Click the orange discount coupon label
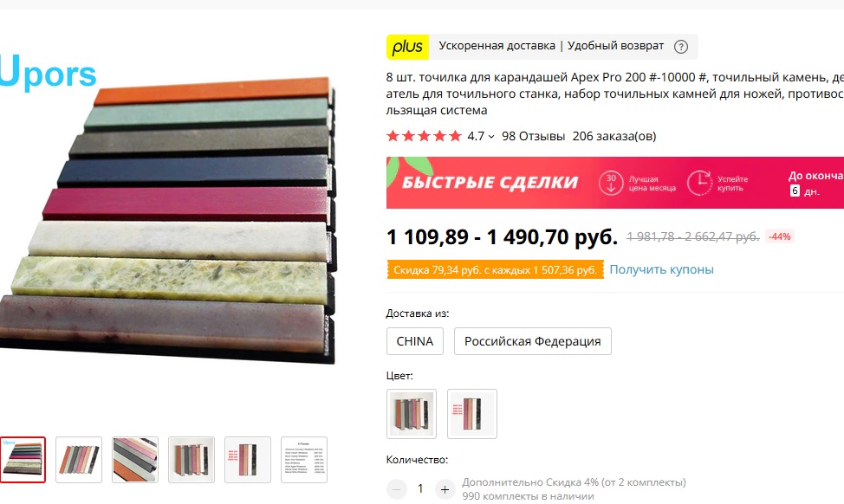The height and width of the screenshot is (504, 844). click(495, 270)
